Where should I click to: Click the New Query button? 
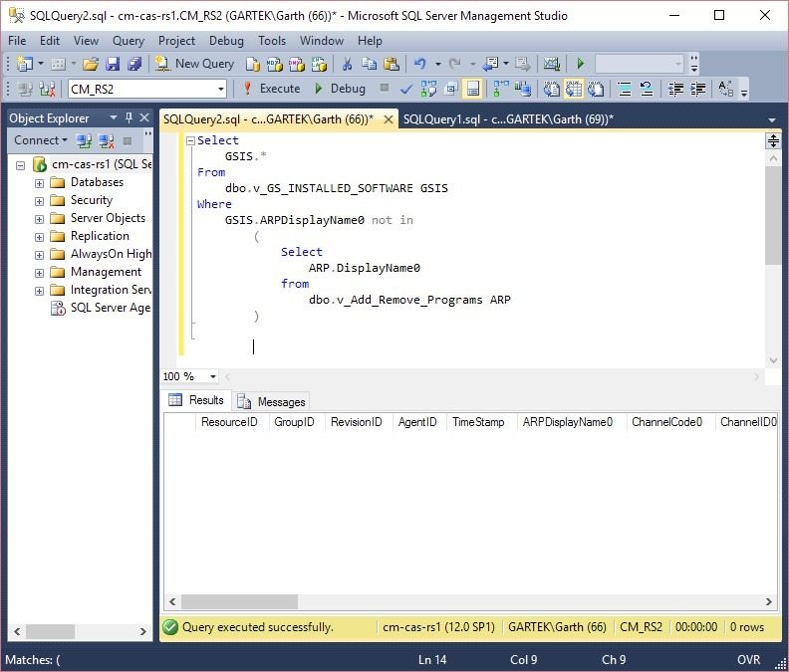[x=194, y=64]
